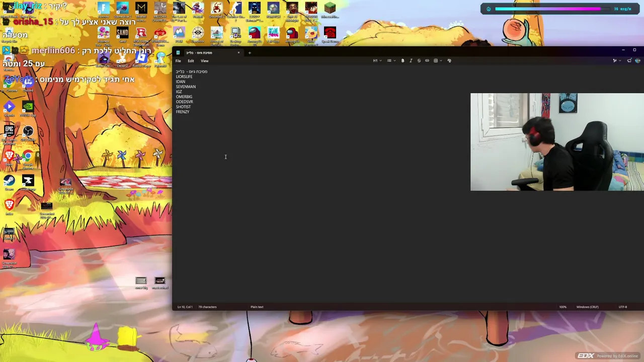Viewport: 644px width, 362px height.
Task: Select the Steam desktop shortcut
Action: [9, 183]
